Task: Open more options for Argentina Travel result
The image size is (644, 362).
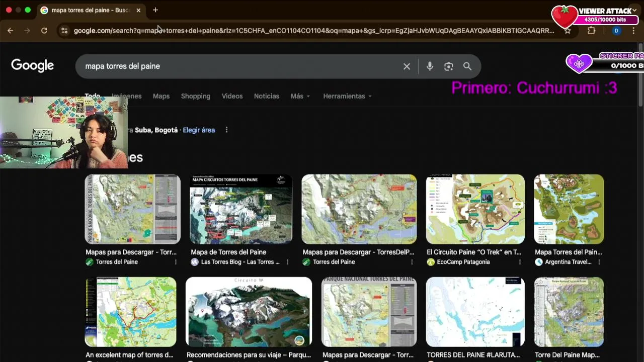Action: 599,262
